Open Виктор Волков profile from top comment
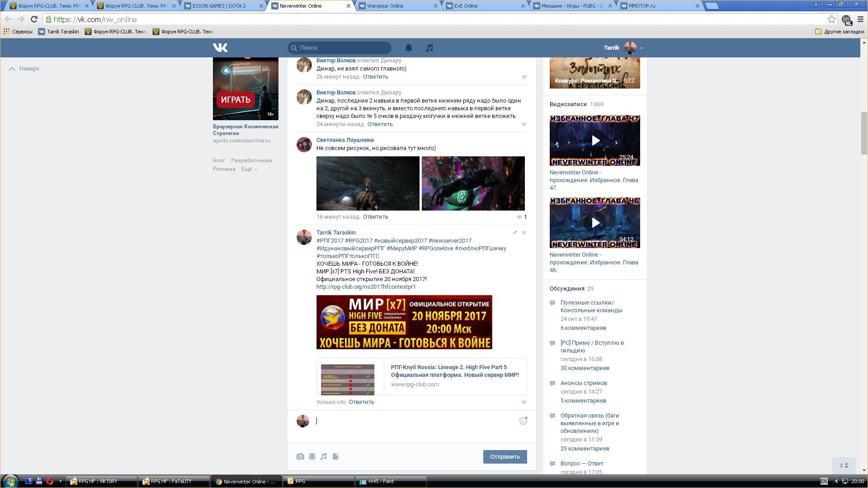Image resolution: width=868 pixels, height=488 pixels. [336, 61]
